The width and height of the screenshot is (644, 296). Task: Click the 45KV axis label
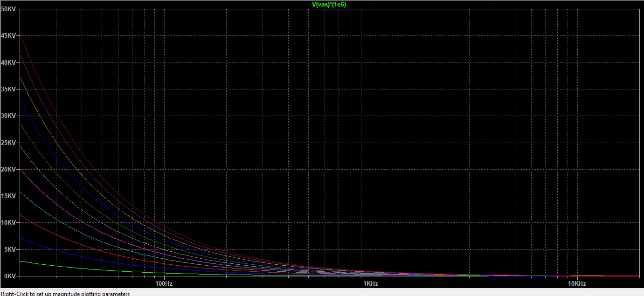pyautogui.click(x=9, y=36)
